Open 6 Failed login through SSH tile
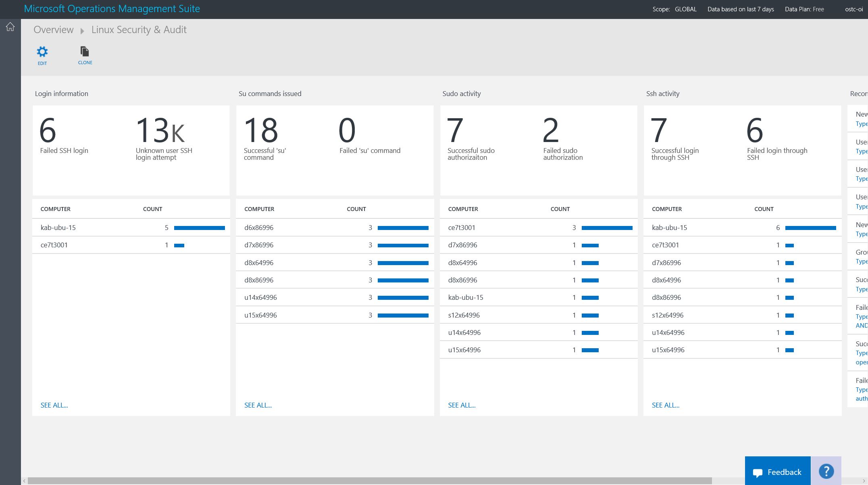The image size is (868, 485). tap(777, 138)
